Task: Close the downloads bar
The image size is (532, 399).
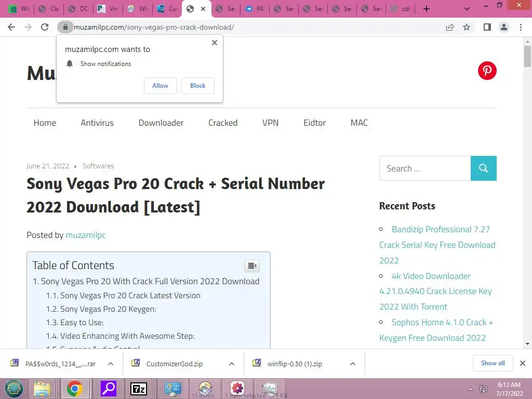Action: (523, 363)
